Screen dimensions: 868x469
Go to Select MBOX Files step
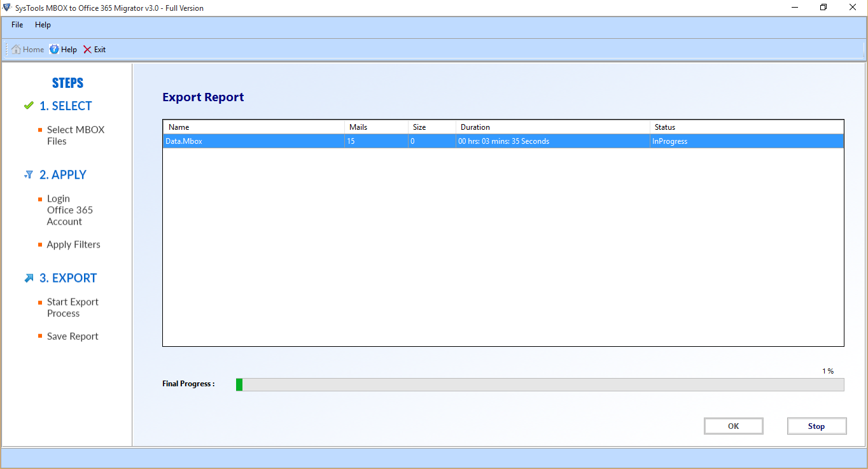[x=75, y=136]
